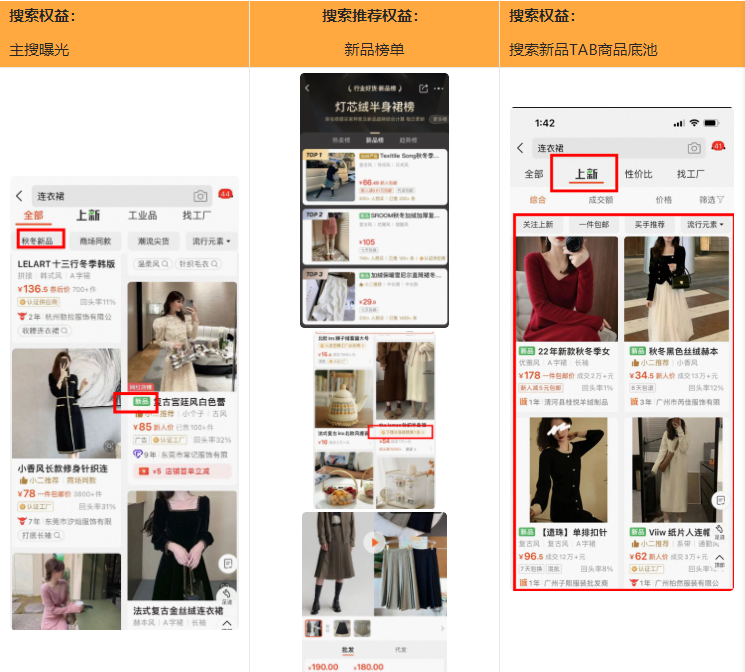Open TOP 1 Textile Song product card
Image resolution: width=745 pixels, height=672 pixels.
coord(375,177)
